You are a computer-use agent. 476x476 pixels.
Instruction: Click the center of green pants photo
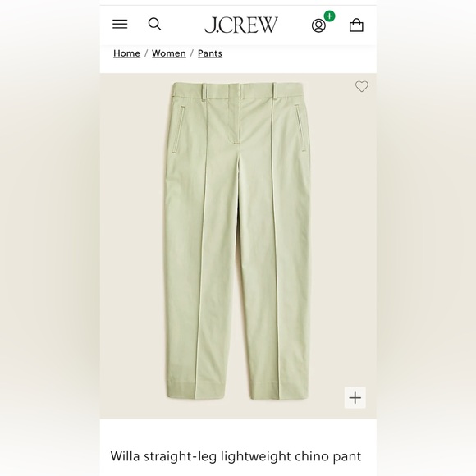(x=238, y=241)
